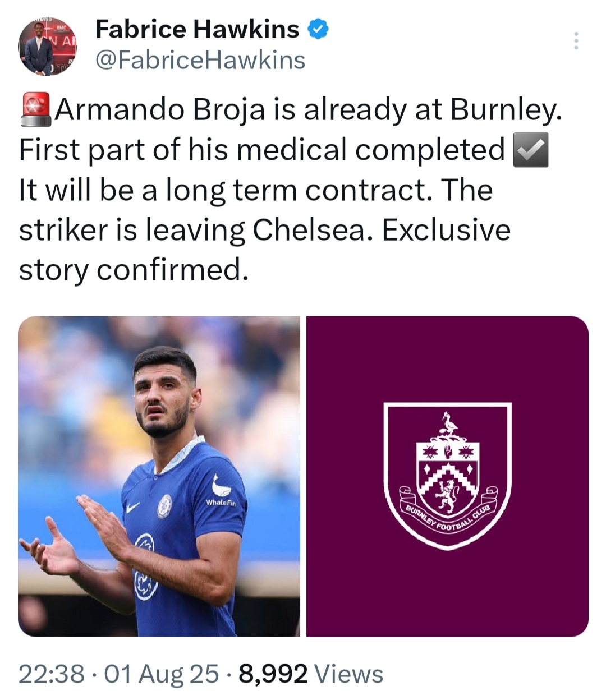
Task: Open the 8,992 Views count
Action: tap(311, 674)
